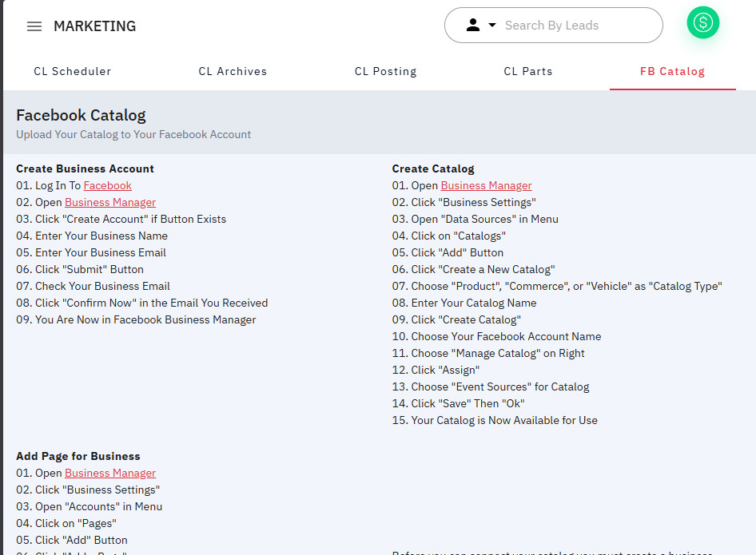This screenshot has height=555, width=756.
Task: Click the Add Page for Business heading
Action: coord(78,456)
